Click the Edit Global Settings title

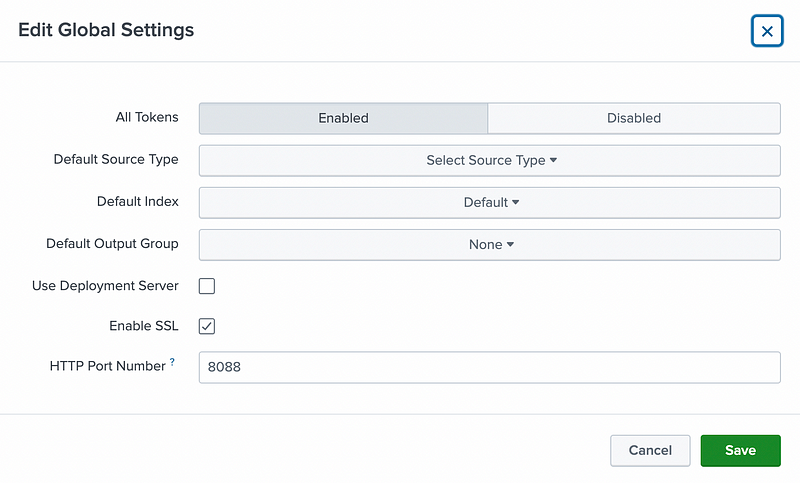tap(106, 30)
